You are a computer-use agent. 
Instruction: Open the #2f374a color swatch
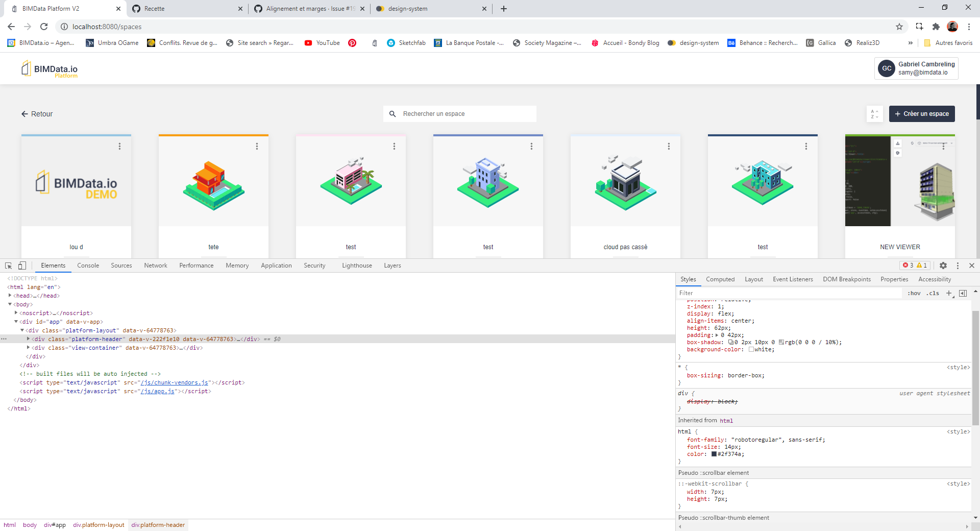tap(714, 454)
